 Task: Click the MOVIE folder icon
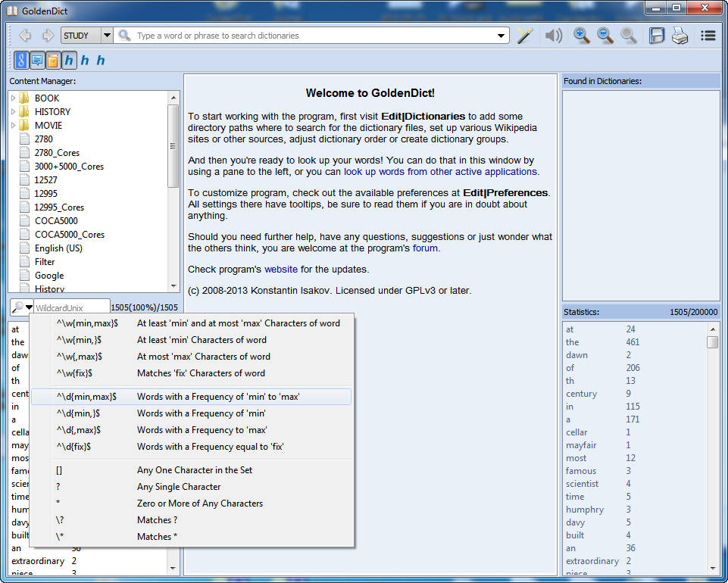pos(24,126)
